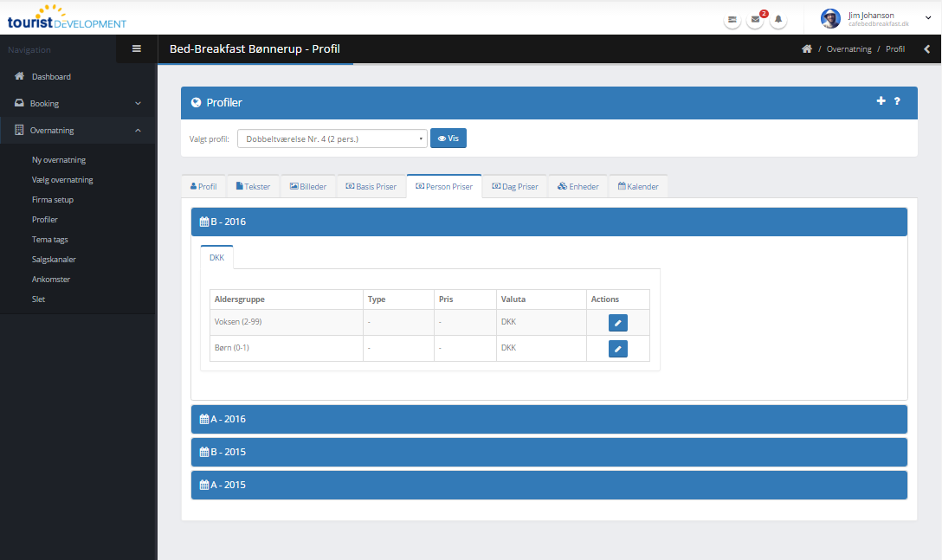This screenshot has height=560, width=942.
Task: Expand the A - 2016 season panel
Action: 548,419
